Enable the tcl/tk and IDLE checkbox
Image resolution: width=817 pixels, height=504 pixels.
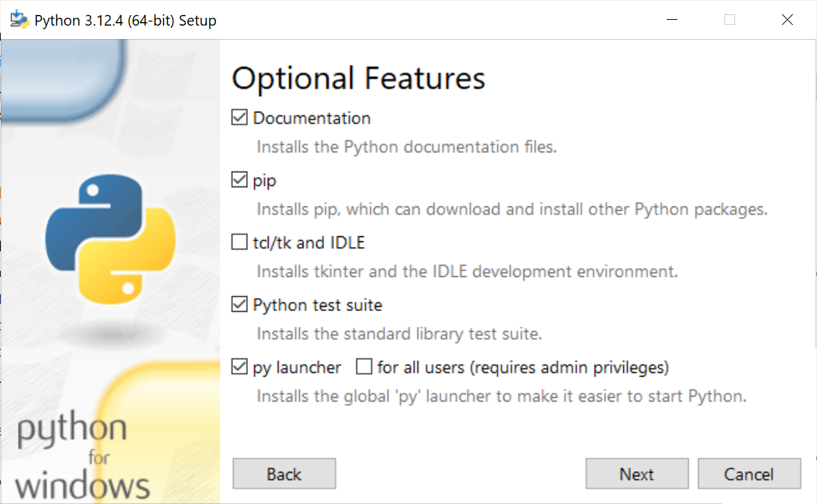coord(239,242)
